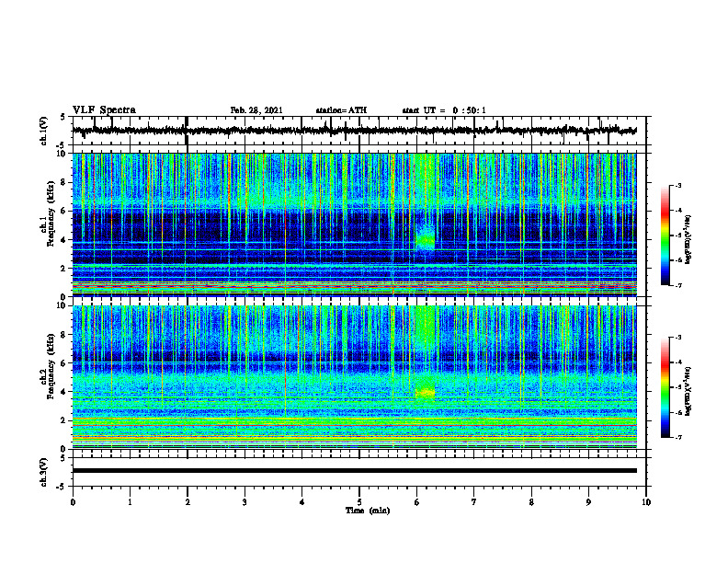Click time axis tick label "5"
Viewport: 728px width, 563px height.
[x=359, y=502]
